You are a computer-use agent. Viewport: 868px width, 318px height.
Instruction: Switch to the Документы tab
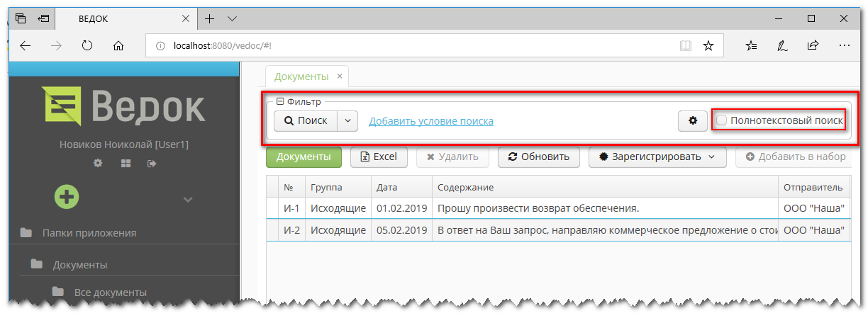301,76
